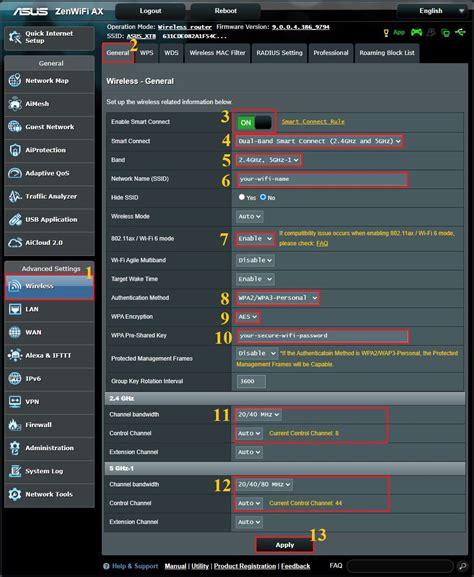Click the System Log icon
The height and width of the screenshot is (577, 474).
coord(15,471)
